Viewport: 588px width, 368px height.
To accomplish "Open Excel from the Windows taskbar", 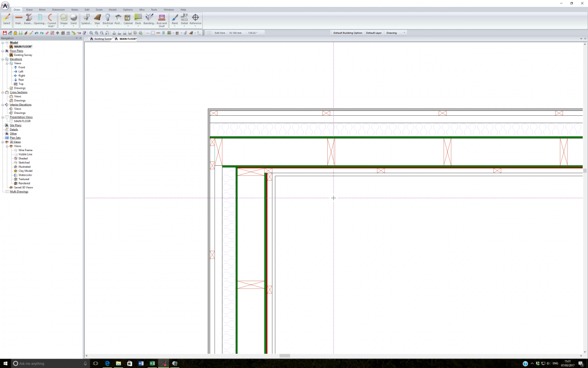I will pyautogui.click(x=152, y=364).
